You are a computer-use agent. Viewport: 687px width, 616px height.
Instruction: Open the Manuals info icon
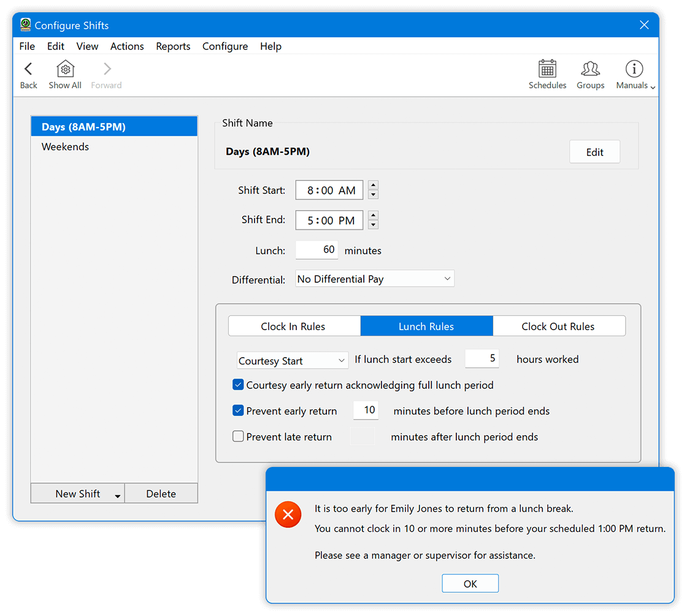634,69
